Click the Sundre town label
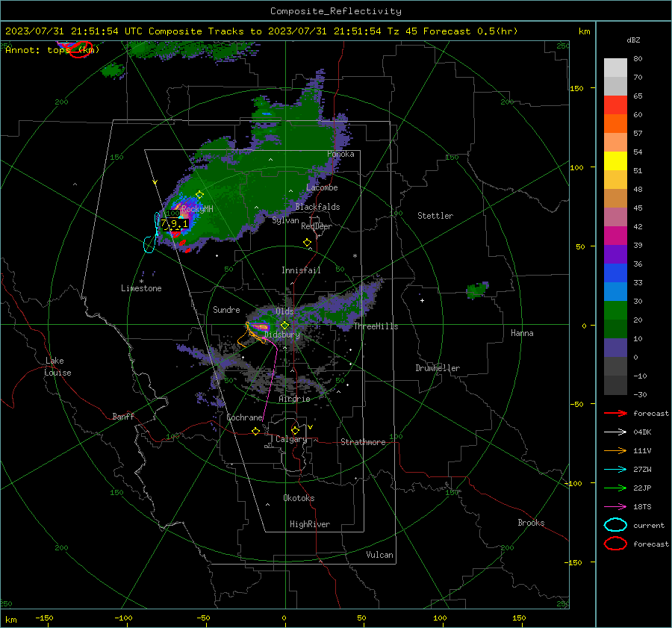This screenshot has width=672, height=628. tap(226, 310)
